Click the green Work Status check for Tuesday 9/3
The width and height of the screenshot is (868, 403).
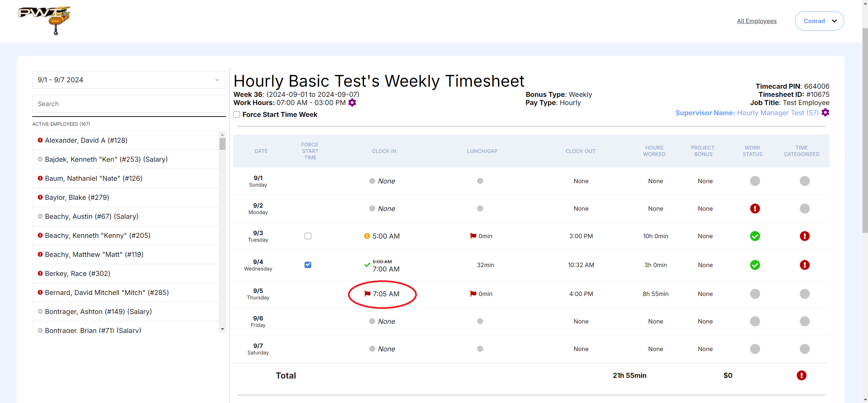[755, 236]
